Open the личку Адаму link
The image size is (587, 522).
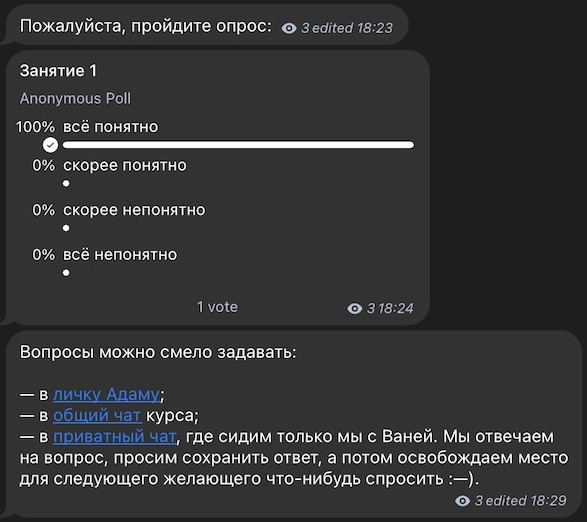pyautogui.click(x=106, y=394)
